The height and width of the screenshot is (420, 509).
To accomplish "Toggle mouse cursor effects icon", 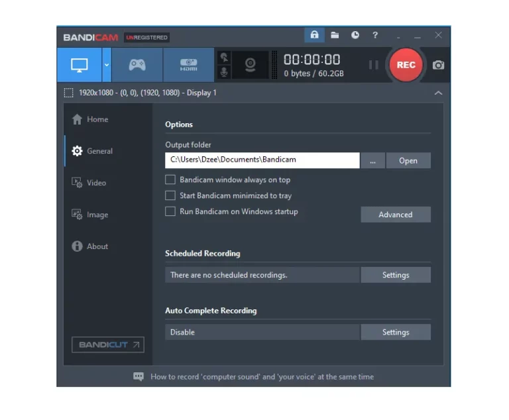I will point(224,58).
